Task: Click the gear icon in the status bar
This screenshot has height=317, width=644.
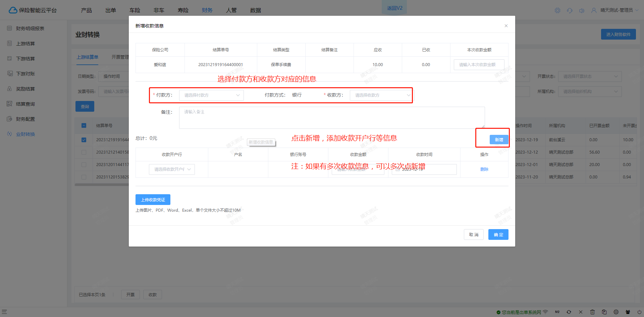Action: 616,312
